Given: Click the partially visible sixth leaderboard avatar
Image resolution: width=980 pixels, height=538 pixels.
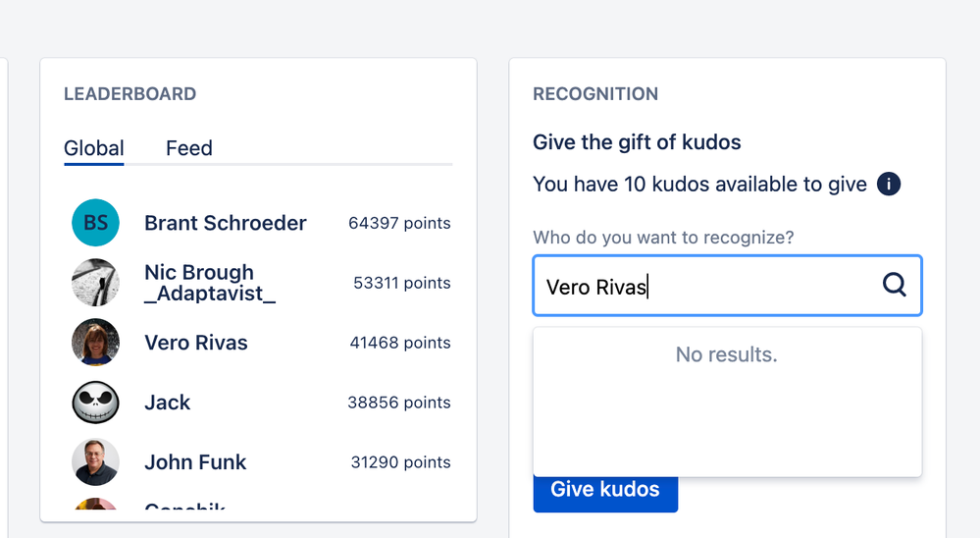Looking at the screenshot, I should pos(95,504).
